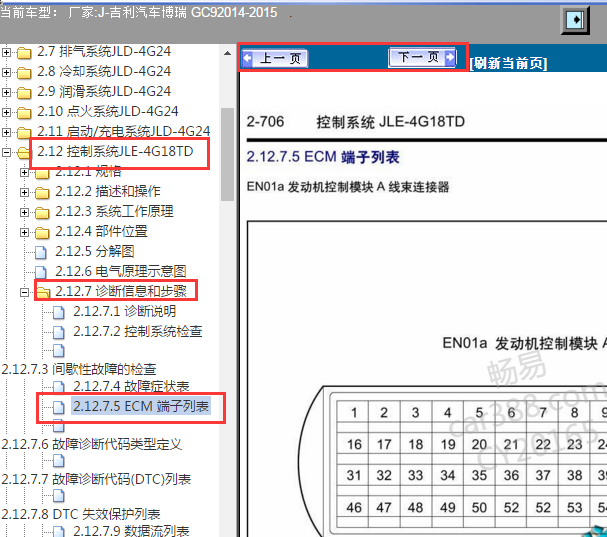Click folder icon of 2.7 排气系统JLD-4G24
607x537 pixels.
pos(24,53)
